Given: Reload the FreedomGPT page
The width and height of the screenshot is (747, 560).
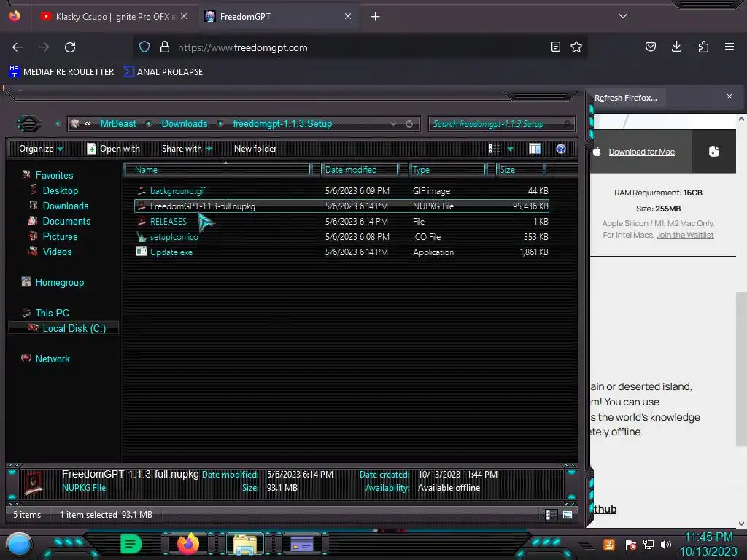Looking at the screenshot, I should [70, 47].
